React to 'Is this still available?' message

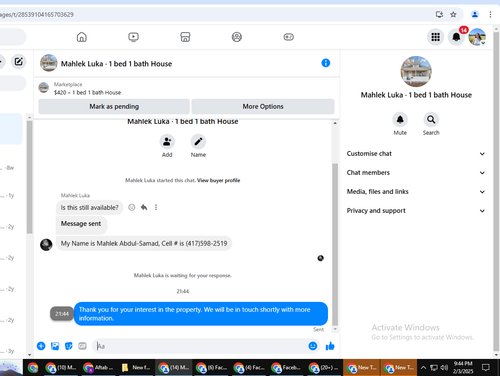(x=132, y=207)
